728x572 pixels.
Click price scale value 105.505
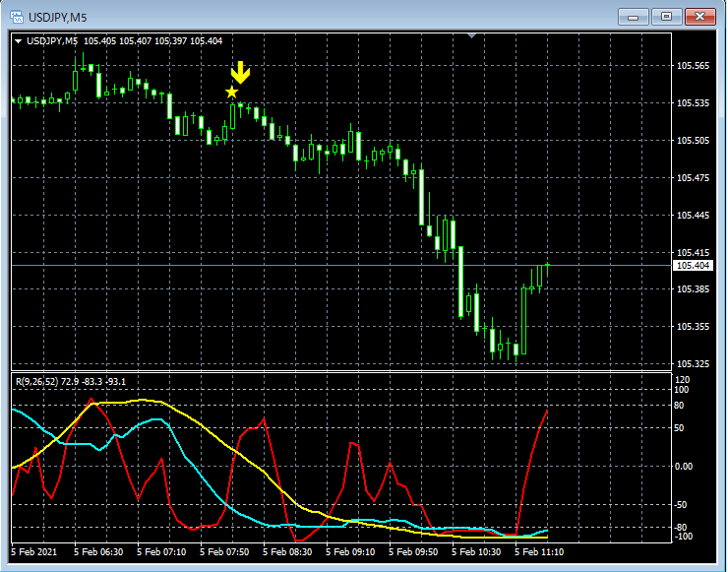693,141
